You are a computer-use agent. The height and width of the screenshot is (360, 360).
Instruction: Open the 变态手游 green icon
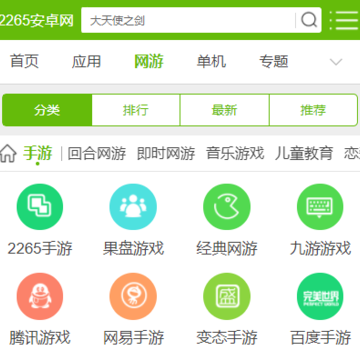click(227, 296)
